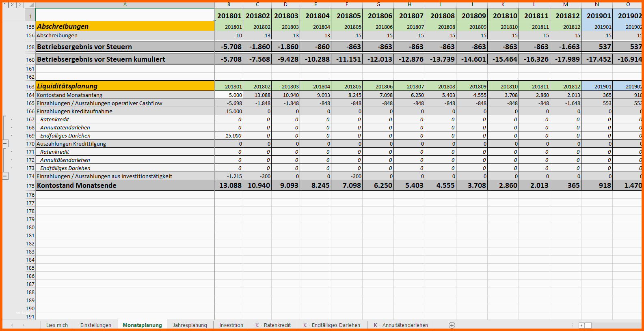
Task: Show outline level 1 rows
Action: click(x=5, y=5)
